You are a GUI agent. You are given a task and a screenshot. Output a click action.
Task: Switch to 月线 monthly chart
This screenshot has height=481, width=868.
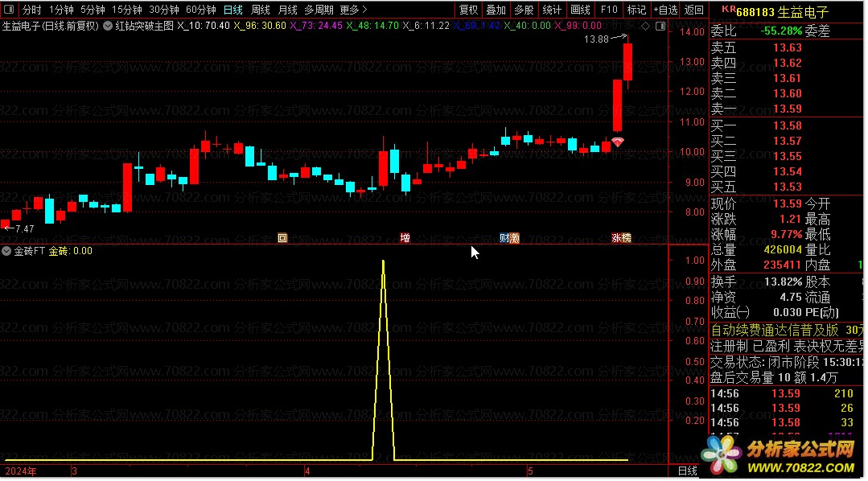click(x=287, y=10)
